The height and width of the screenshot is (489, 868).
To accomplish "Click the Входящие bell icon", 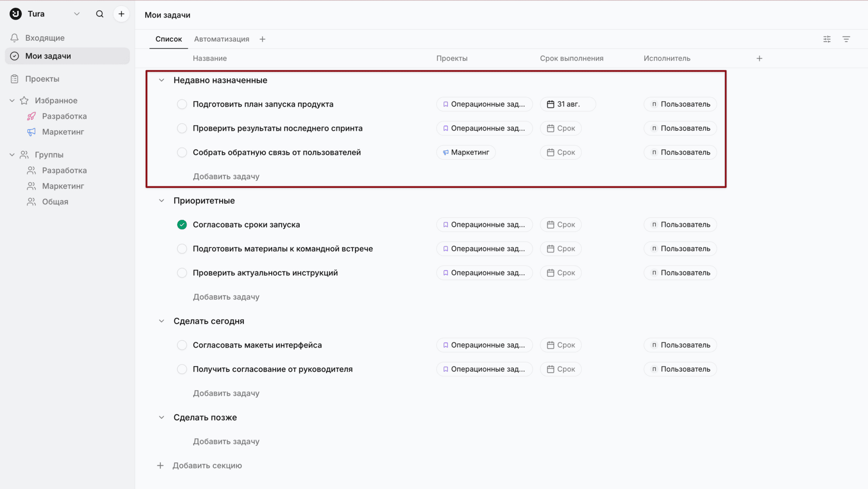I will point(14,38).
